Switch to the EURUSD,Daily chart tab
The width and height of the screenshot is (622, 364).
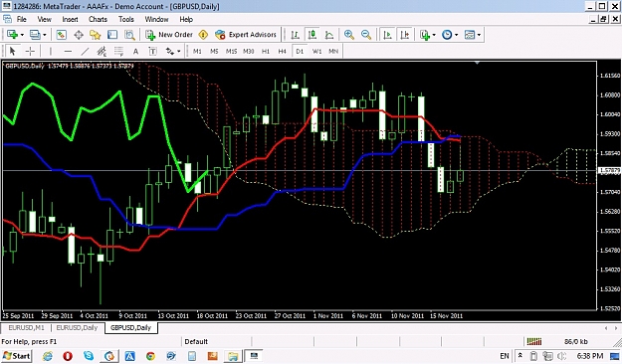click(77, 328)
